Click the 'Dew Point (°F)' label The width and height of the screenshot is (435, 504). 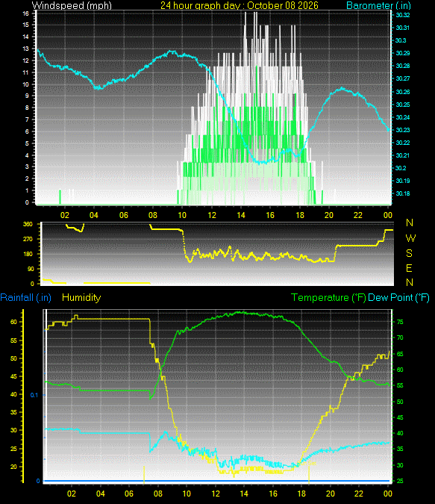click(398, 297)
